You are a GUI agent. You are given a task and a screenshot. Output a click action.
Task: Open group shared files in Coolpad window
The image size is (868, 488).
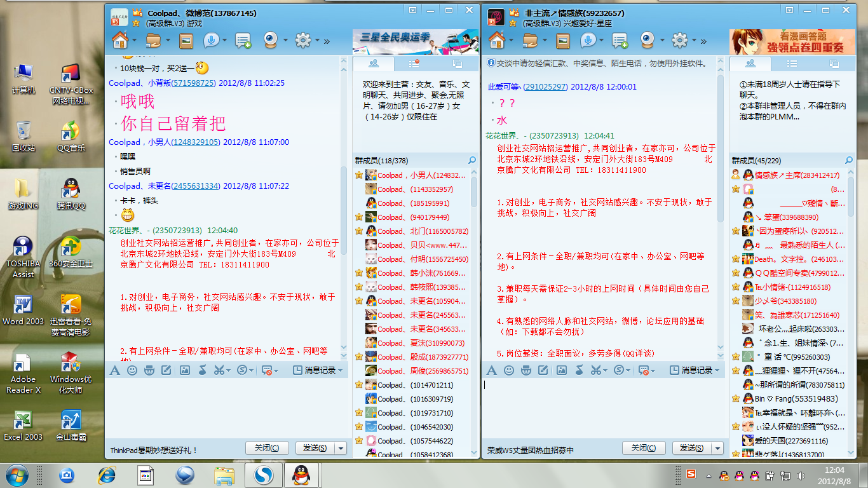pyautogui.click(x=154, y=40)
